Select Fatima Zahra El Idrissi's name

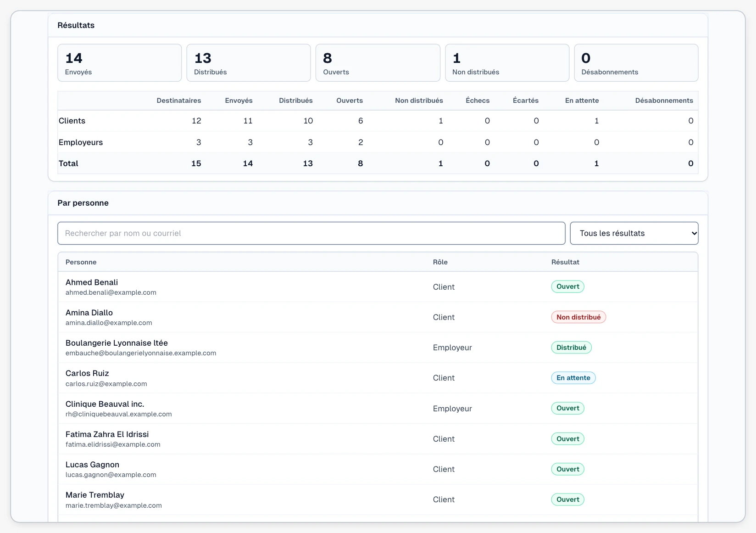point(107,434)
